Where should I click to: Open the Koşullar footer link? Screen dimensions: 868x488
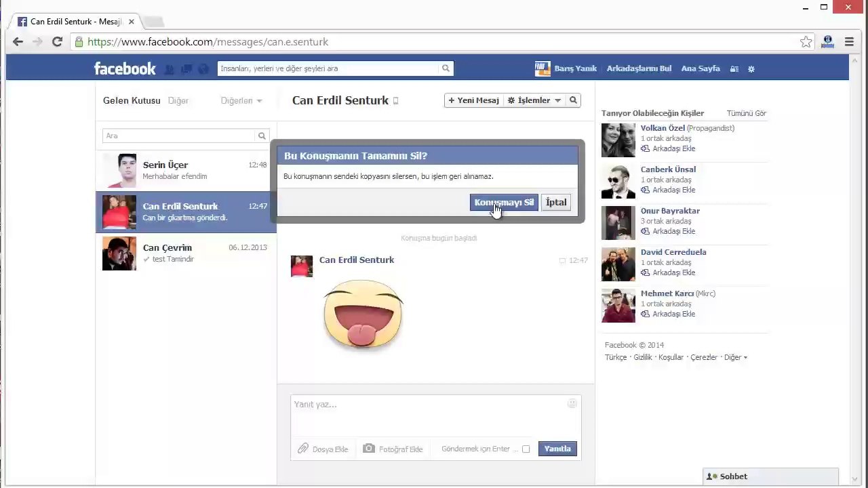click(671, 357)
